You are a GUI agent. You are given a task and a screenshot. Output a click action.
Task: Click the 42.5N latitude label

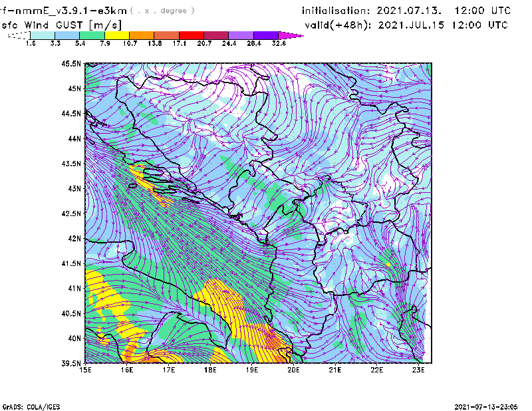71,213
